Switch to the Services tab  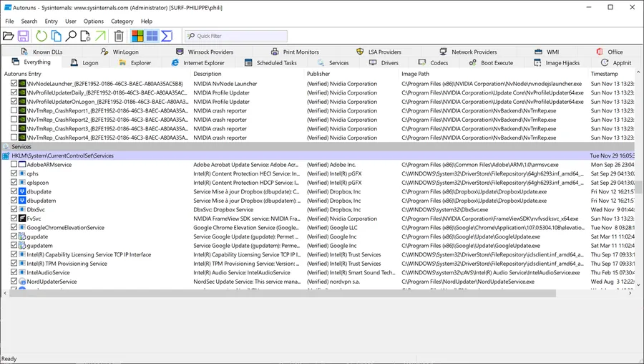tap(333, 62)
